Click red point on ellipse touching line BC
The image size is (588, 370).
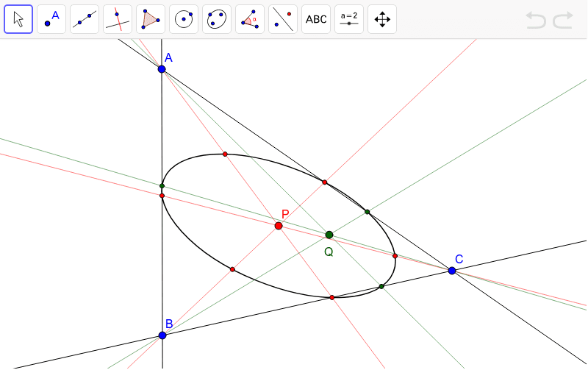click(332, 298)
